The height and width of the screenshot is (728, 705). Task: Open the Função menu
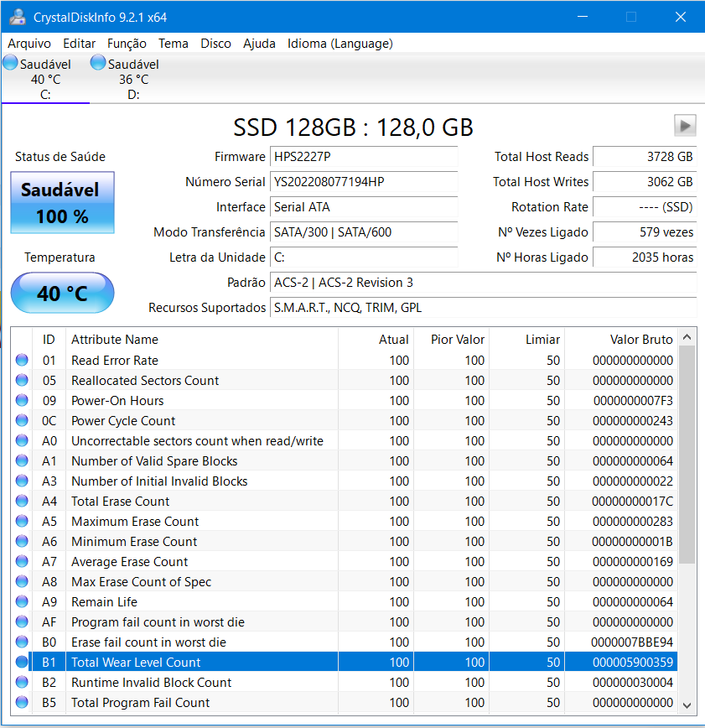pos(127,44)
